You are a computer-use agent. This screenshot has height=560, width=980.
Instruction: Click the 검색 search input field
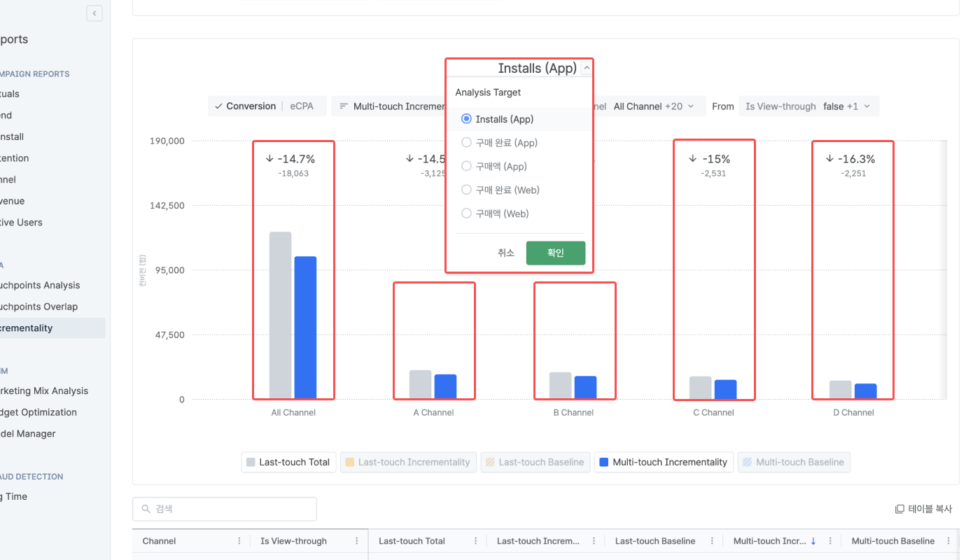225,509
